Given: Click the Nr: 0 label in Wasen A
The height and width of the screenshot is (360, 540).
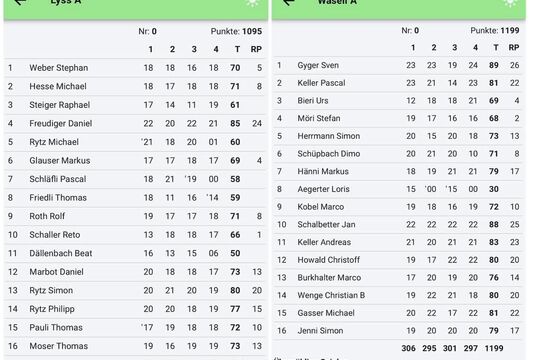Looking at the screenshot, I should [410, 30].
